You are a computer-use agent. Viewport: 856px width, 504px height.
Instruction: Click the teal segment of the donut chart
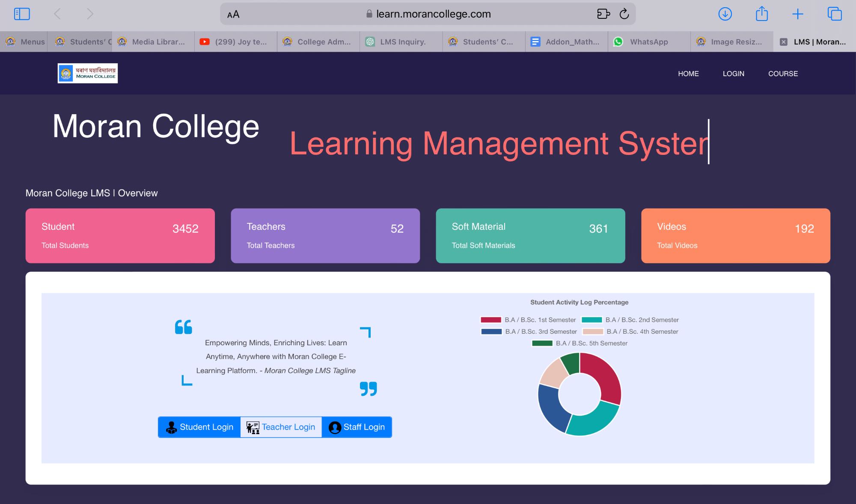click(x=594, y=419)
